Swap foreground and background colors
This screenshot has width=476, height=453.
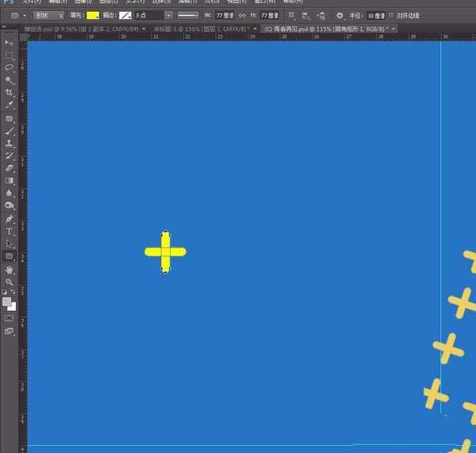coord(13,292)
